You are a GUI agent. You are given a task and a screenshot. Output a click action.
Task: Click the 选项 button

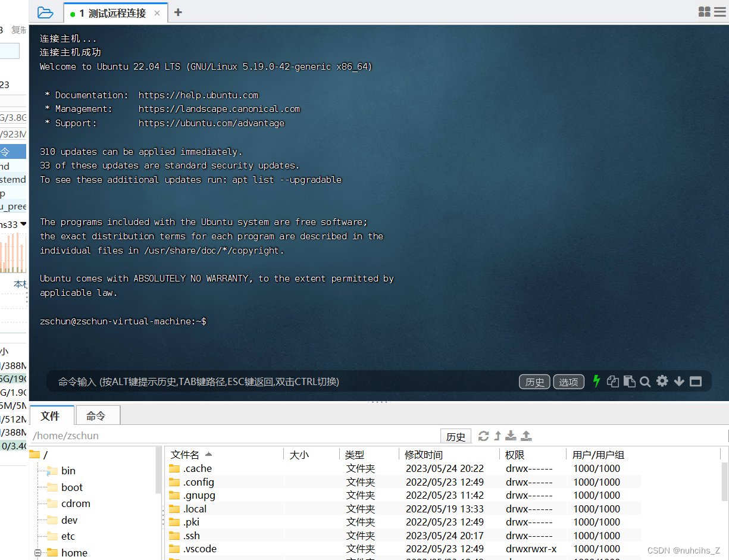click(568, 381)
